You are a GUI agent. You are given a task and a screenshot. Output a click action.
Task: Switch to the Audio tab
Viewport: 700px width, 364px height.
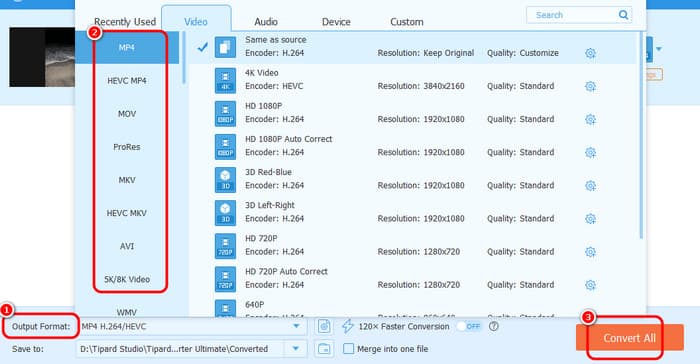pyautogui.click(x=266, y=21)
